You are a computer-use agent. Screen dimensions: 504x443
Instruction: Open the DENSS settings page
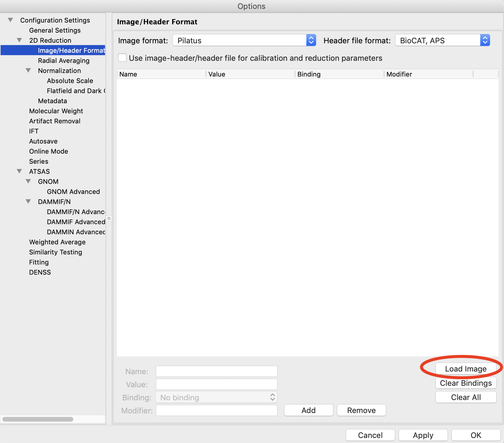[40, 272]
